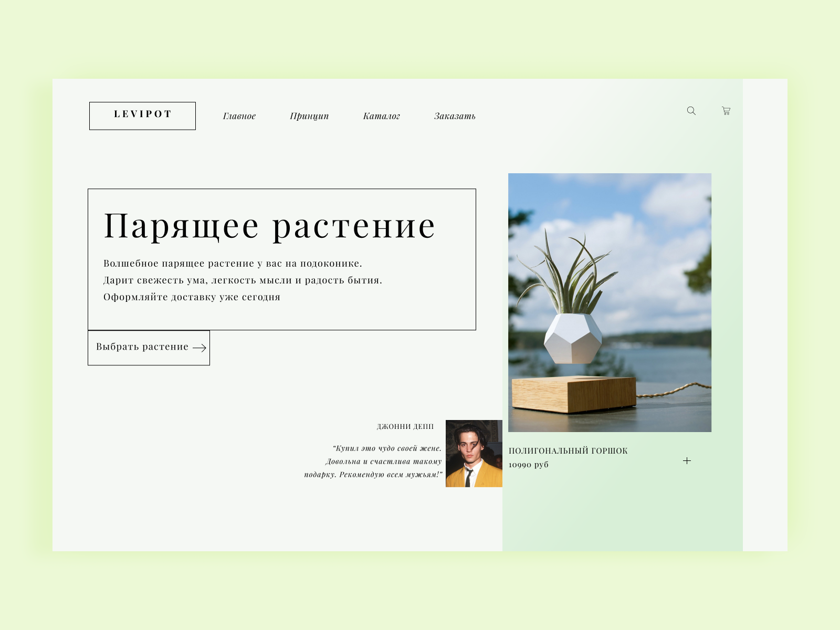Click the 10990 руб price label
Viewport: 840px width, 630px height.
(529, 465)
